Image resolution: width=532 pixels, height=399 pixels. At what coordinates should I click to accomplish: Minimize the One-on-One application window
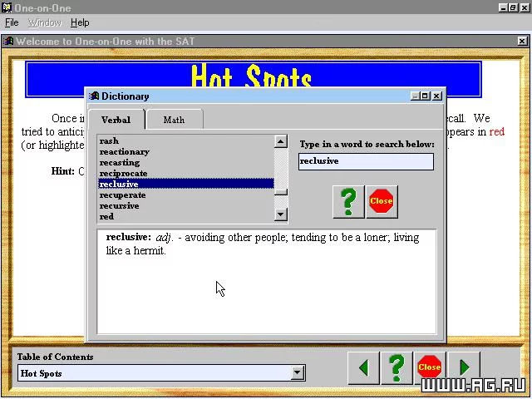[x=503, y=7]
